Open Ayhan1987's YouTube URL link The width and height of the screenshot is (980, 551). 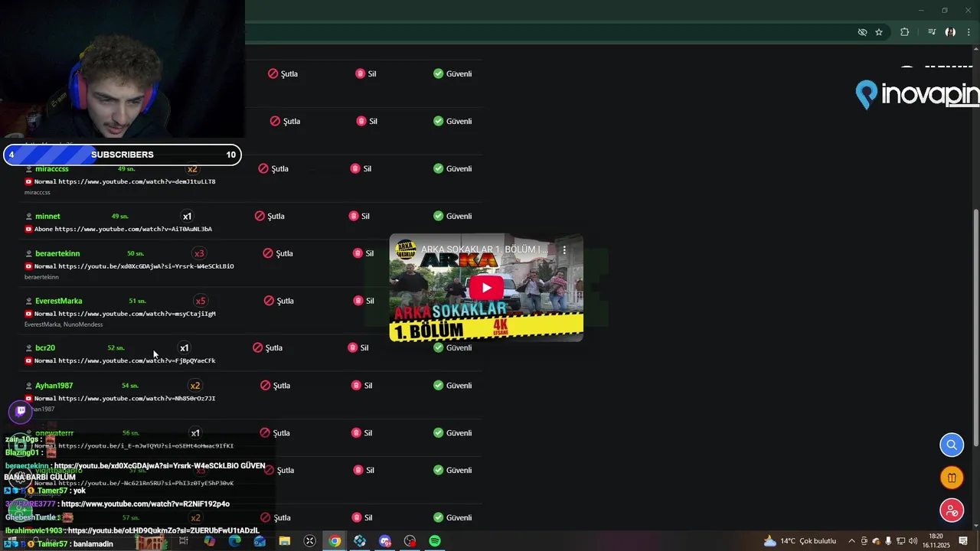pos(137,399)
